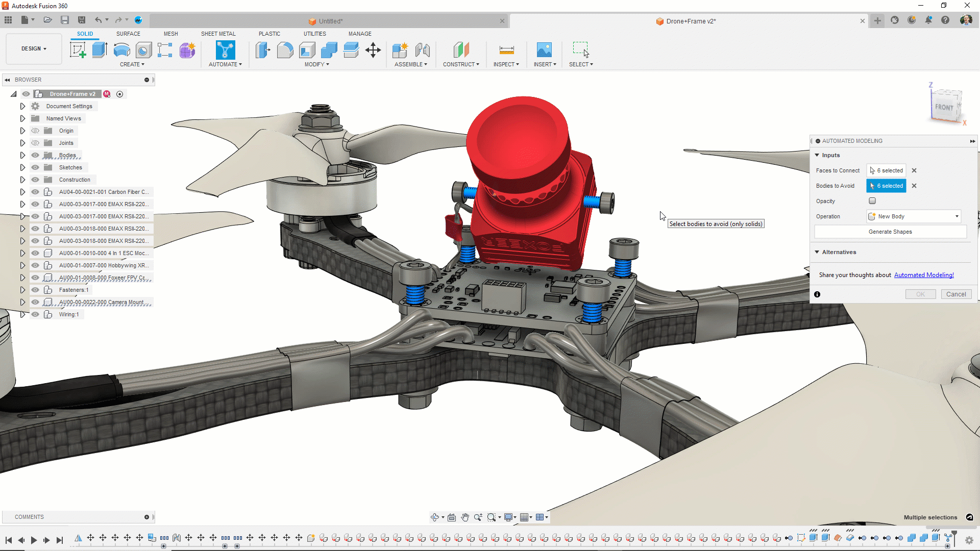The width and height of the screenshot is (980, 551).
Task: Click the Faces to Connect selection field
Action: 887,170
